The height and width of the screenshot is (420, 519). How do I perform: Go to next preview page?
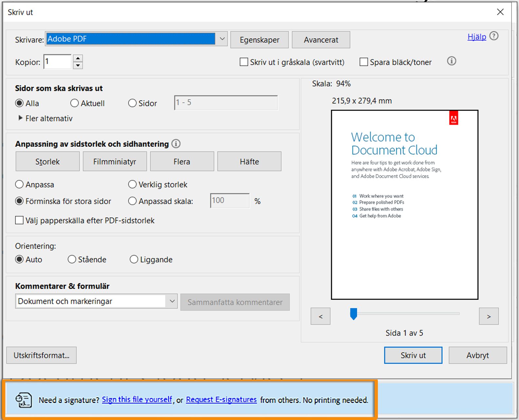click(x=489, y=316)
